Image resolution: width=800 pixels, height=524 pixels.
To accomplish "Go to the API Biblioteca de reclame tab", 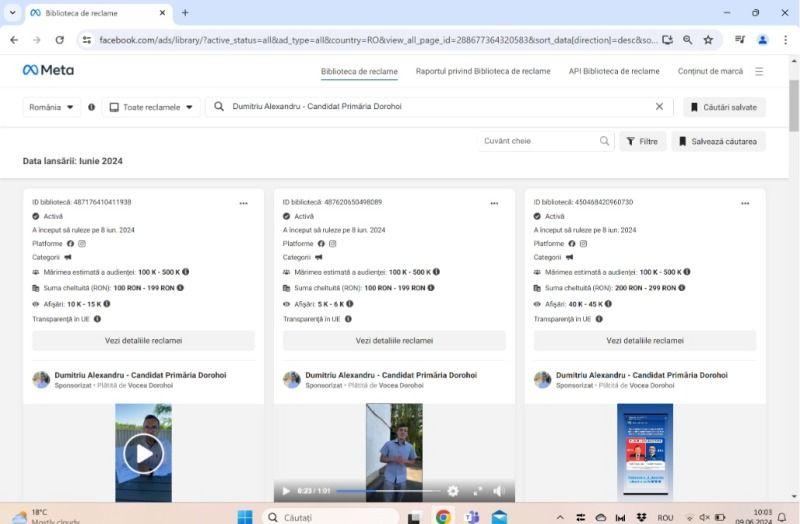I will click(613, 72).
